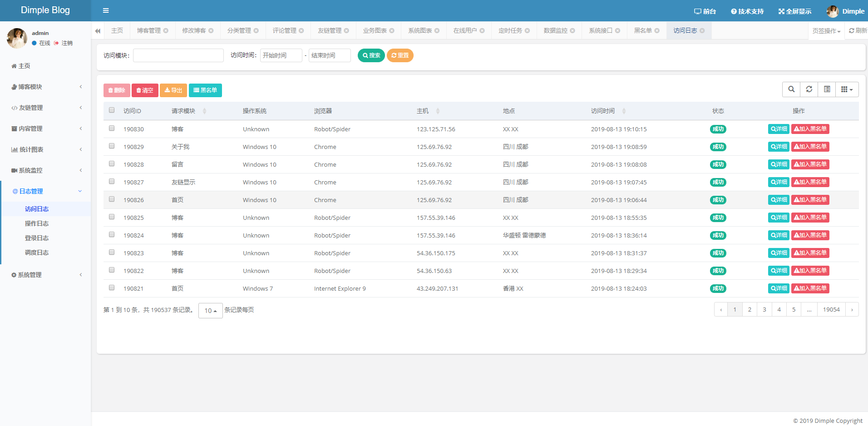Click the red 清空 button
This screenshot has height=426, width=868.
145,90
